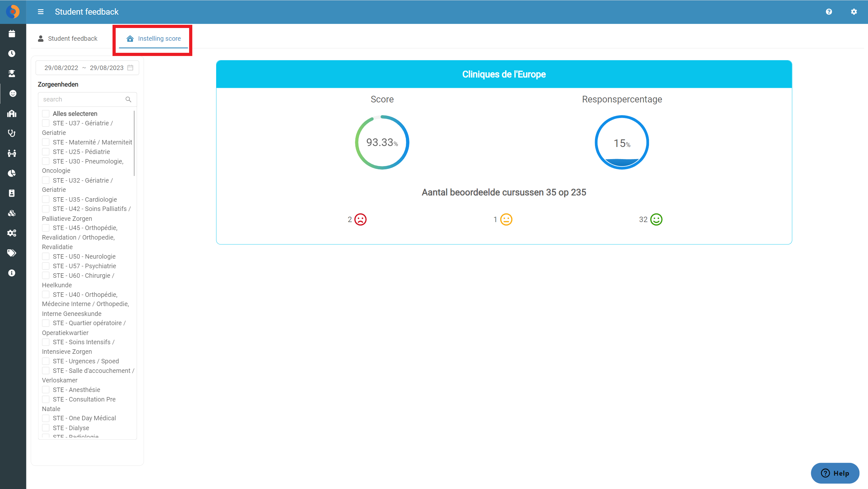This screenshot has height=489, width=868.
Task: Click the Cliniques de l'Europe header
Action: [x=504, y=74]
